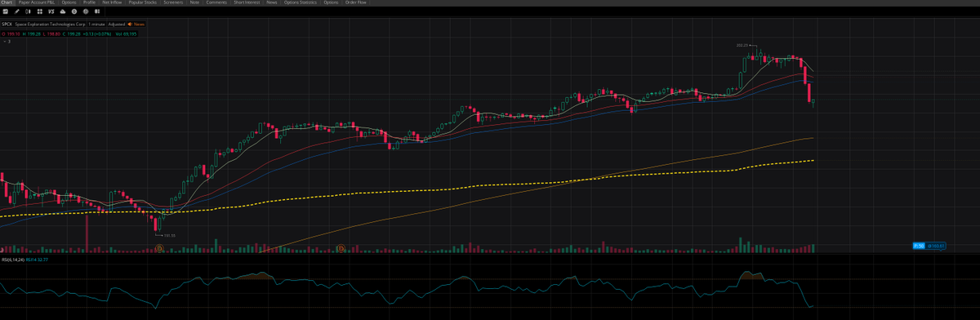Click the pie-circle toolbar icon

coord(86,12)
